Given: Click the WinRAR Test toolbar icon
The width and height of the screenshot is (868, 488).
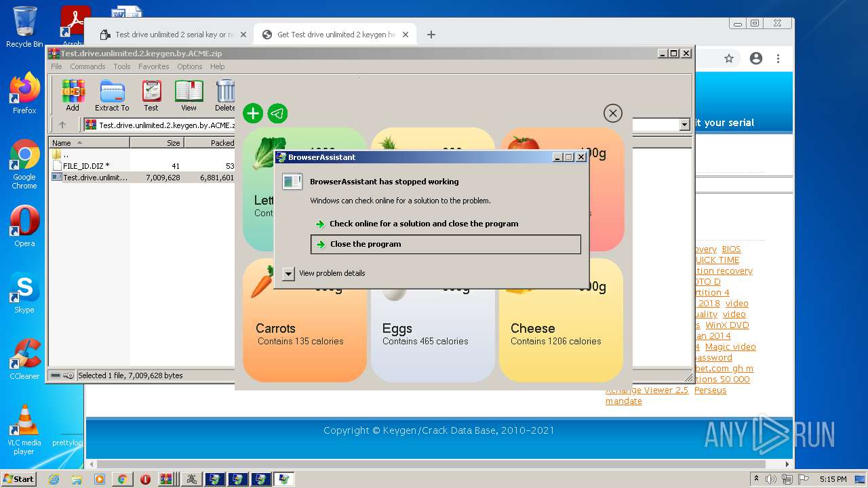Looking at the screenshot, I should click(151, 95).
